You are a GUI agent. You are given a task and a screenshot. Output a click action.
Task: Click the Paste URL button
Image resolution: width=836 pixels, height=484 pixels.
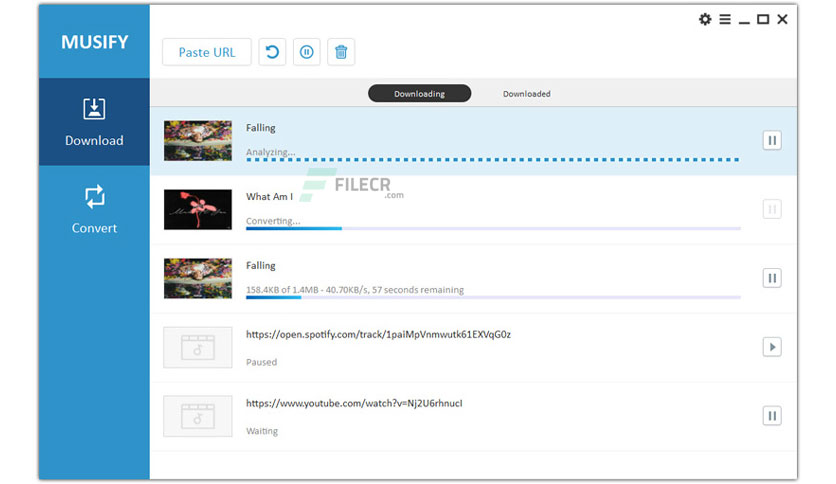206,52
